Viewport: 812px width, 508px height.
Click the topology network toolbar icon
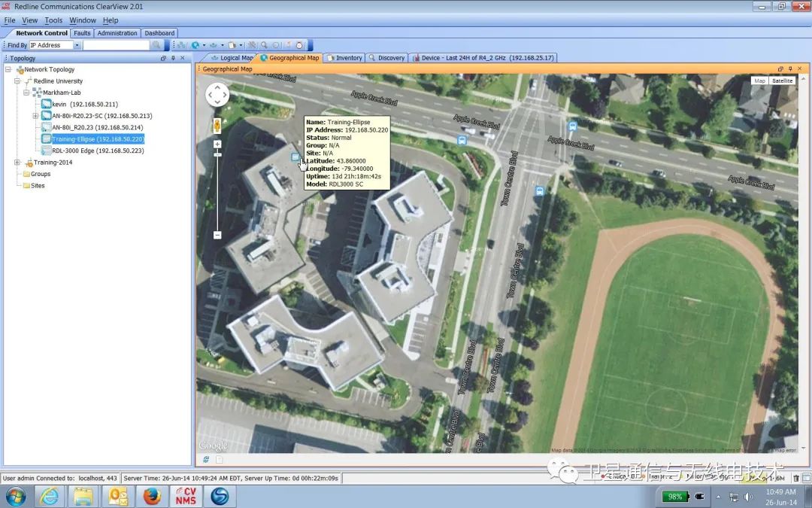(x=182, y=45)
